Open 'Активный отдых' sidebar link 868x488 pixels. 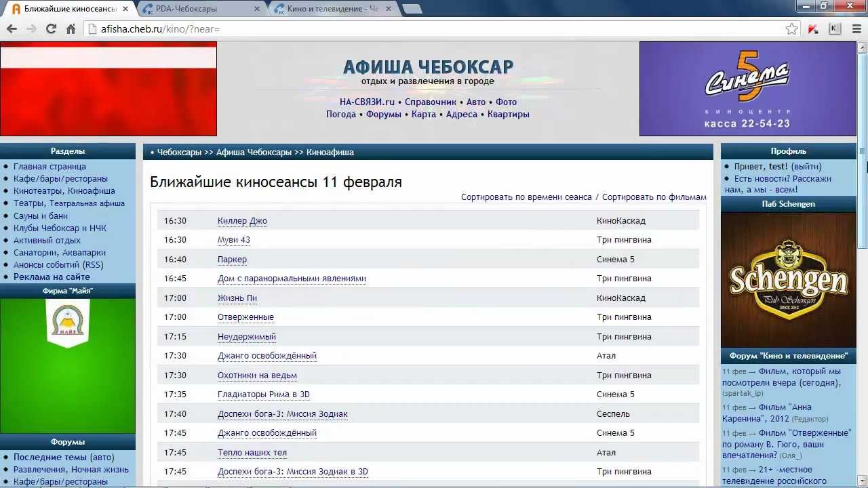[47, 241]
